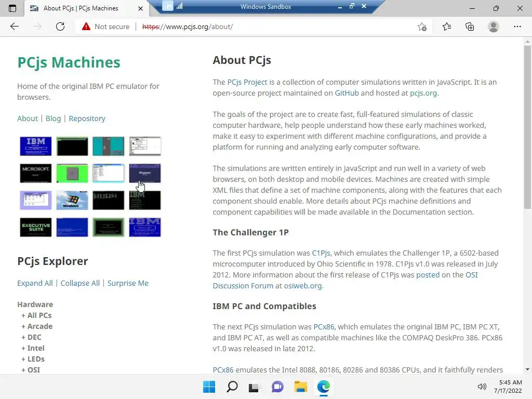532x399 pixels.
Task: Click the Hardware heading in explorer
Action: coord(35,304)
